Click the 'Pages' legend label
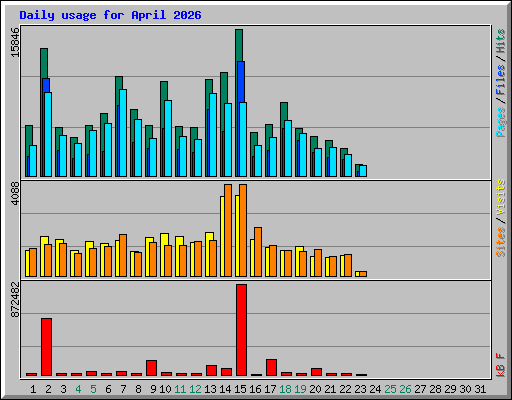The height and width of the screenshot is (400, 512). (500, 122)
